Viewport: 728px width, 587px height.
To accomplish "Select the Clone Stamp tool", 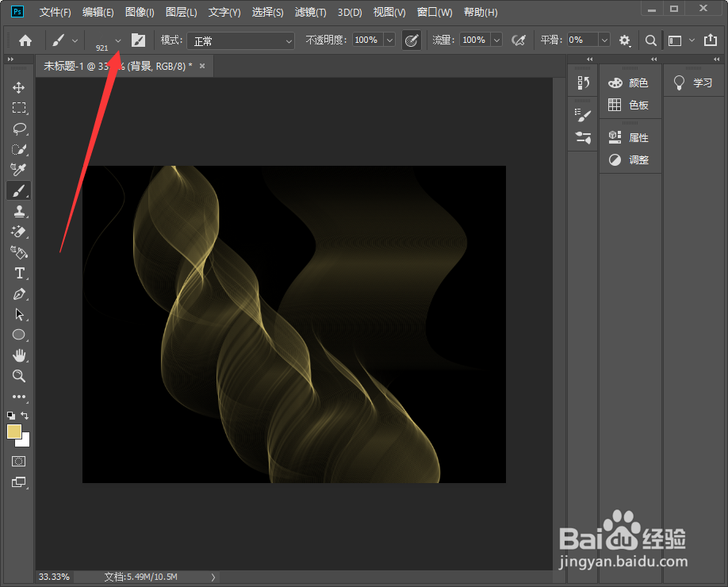I will [x=18, y=211].
